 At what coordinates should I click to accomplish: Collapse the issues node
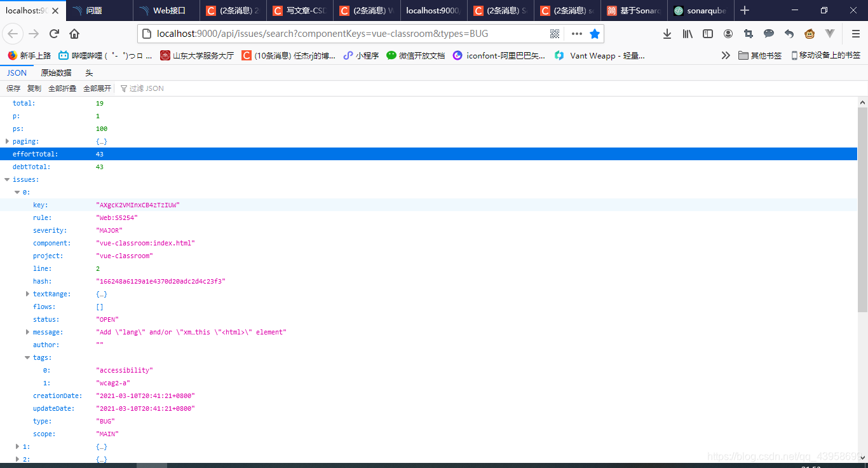(x=7, y=179)
